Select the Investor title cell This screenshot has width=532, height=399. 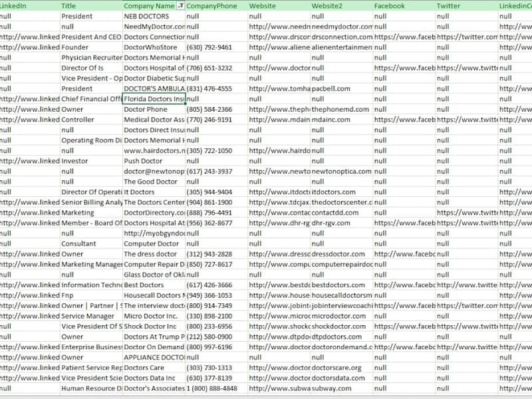click(91, 161)
